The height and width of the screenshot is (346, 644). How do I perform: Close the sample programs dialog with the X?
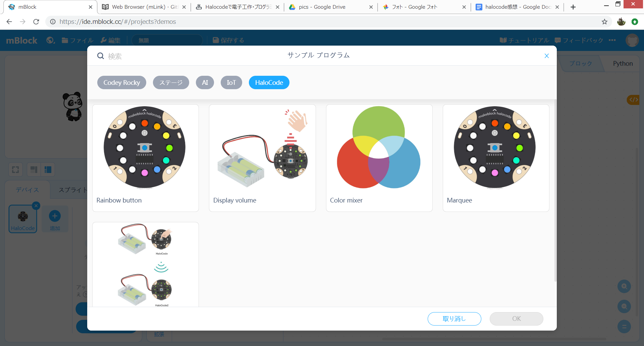click(546, 56)
